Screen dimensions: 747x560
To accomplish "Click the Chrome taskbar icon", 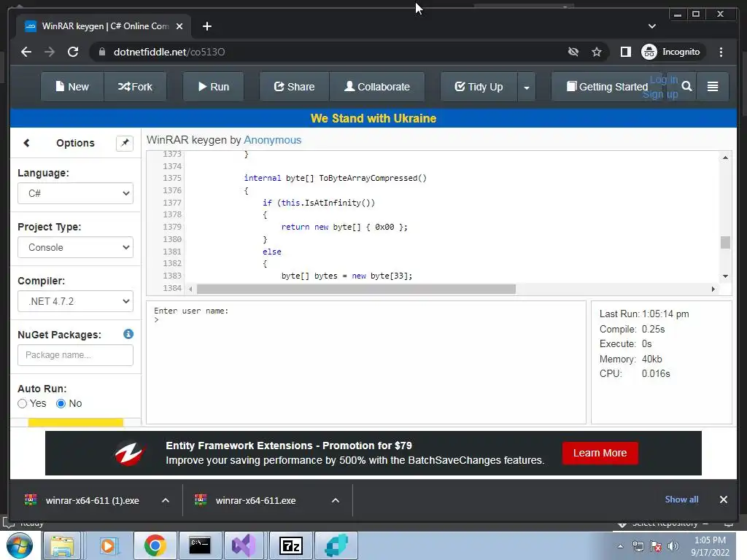I will [155, 545].
